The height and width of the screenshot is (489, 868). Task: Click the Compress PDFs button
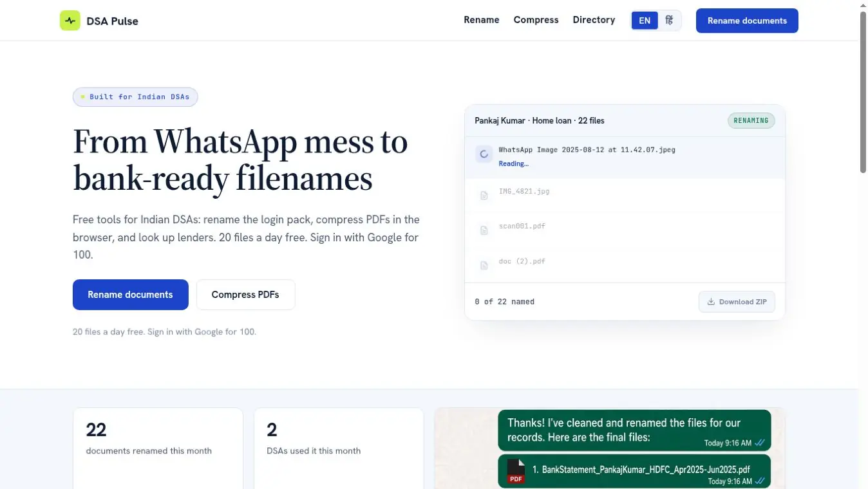tap(245, 295)
